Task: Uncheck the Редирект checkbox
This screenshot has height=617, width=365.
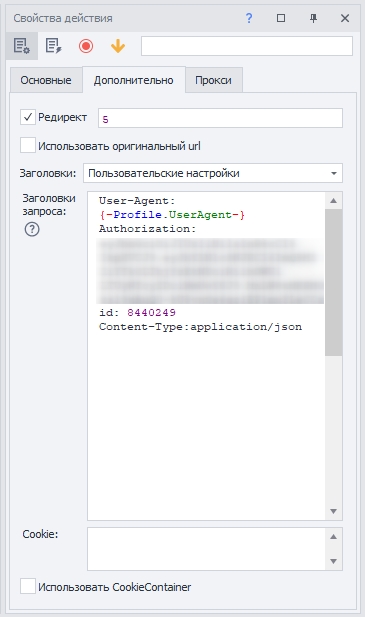Action: coord(28,117)
